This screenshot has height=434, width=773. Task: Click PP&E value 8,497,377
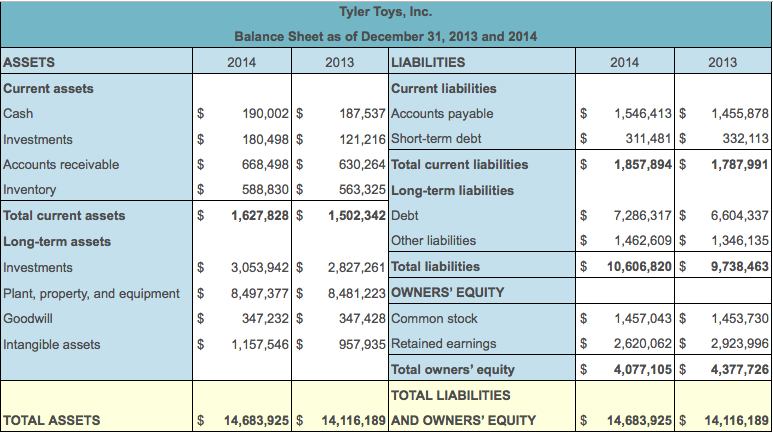pos(260,294)
